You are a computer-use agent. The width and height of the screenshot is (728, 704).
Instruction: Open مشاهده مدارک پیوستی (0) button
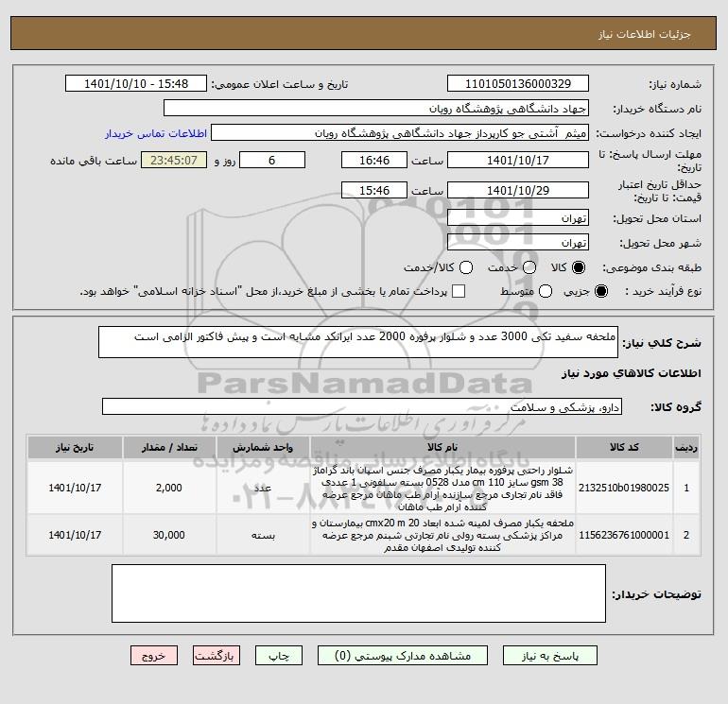click(x=403, y=656)
